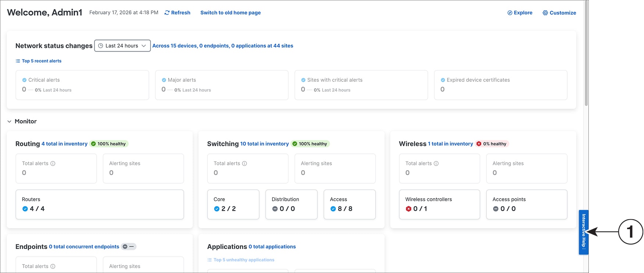The height and width of the screenshot is (273, 644).
Task: Open 0 total applications link
Action: coord(272,246)
